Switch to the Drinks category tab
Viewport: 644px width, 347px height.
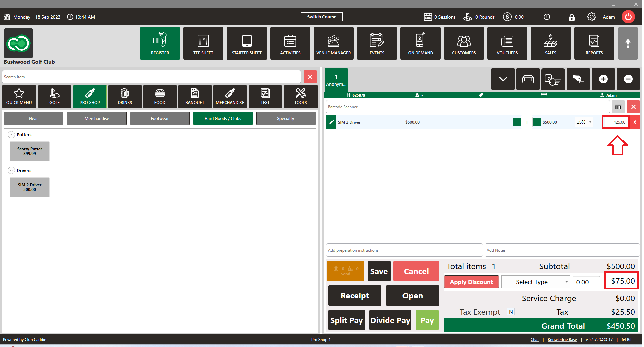tap(125, 97)
